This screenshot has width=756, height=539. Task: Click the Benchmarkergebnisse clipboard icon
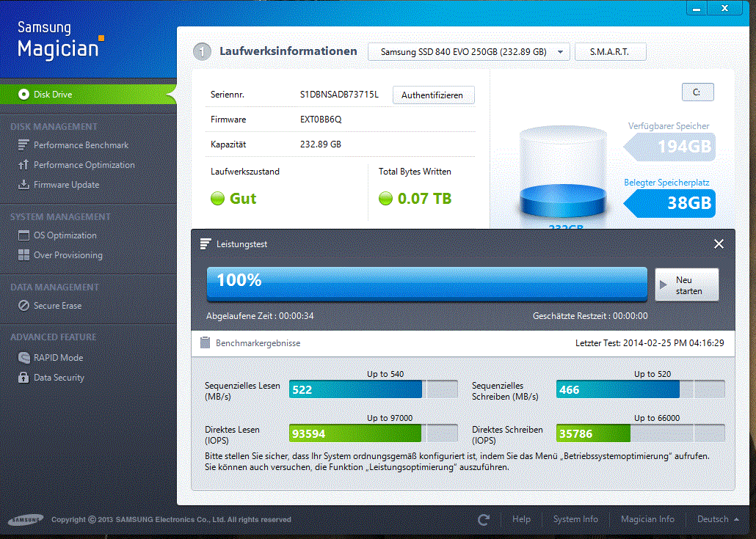205,342
